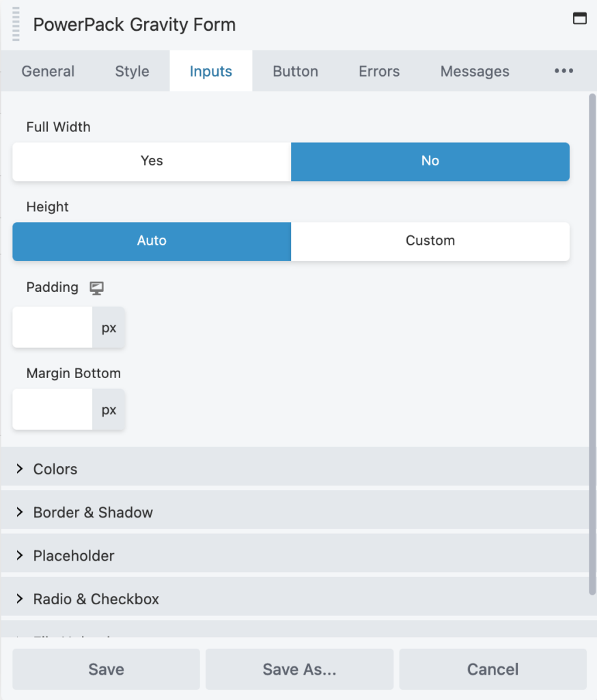Viewport: 597px width, 700px height.
Task: Click the panel window expand icon
Action: click(x=580, y=18)
